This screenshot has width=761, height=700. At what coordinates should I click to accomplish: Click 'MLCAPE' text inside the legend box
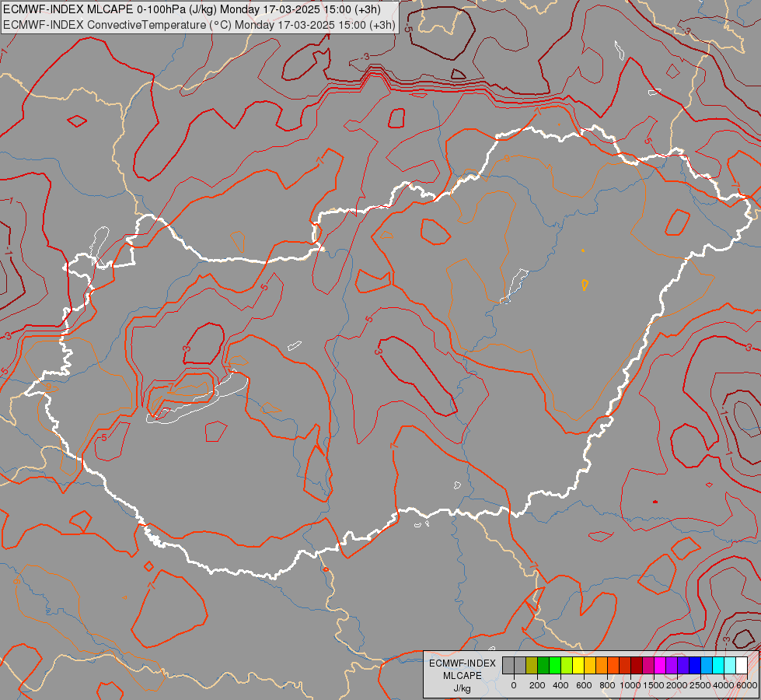pyautogui.click(x=462, y=676)
